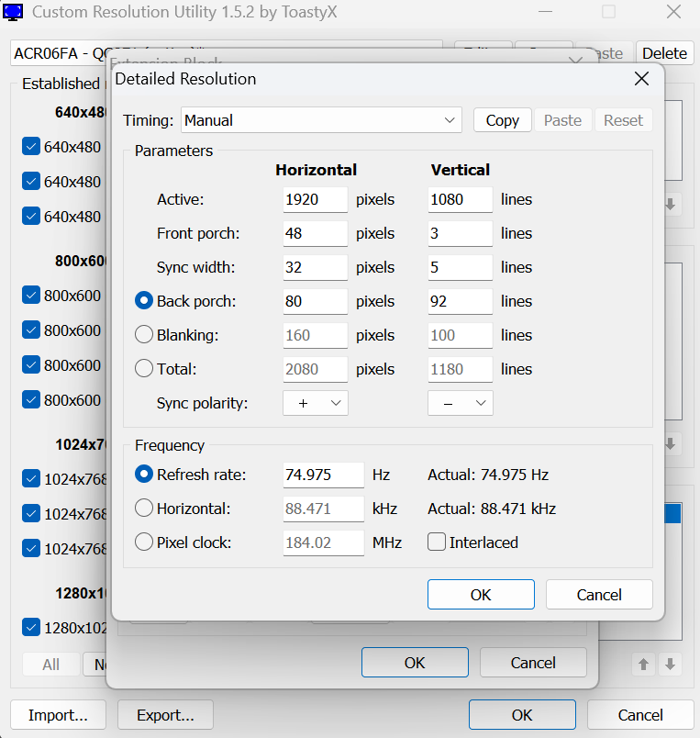Confirm with OK in Detailed Resolution dialog

tap(481, 595)
